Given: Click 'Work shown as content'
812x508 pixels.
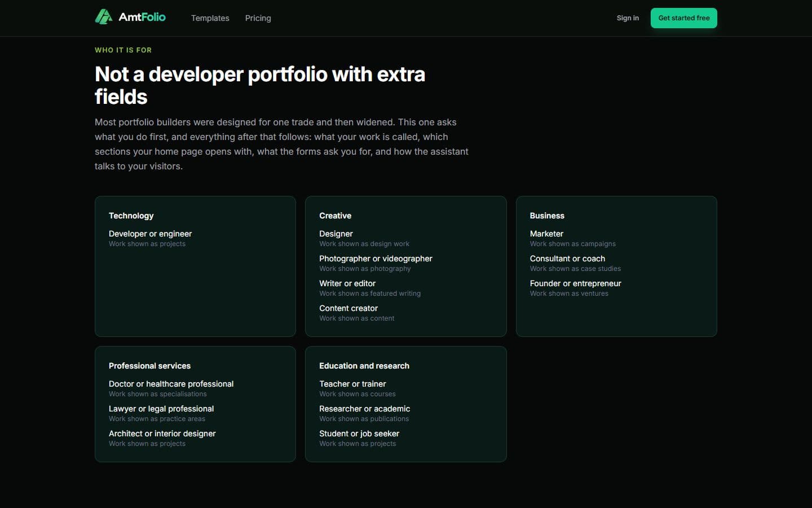Looking at the screenshot, I should (x=357, y=318).
